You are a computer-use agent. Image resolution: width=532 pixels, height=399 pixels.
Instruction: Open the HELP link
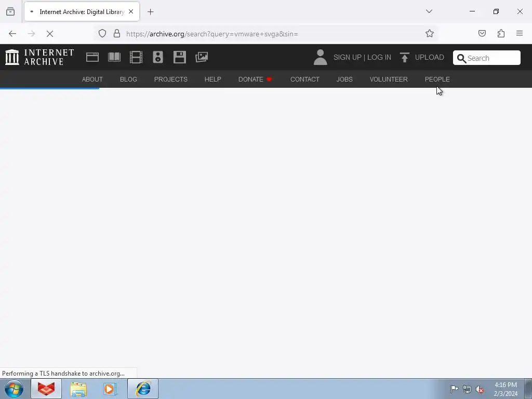(x=212, y=79)
